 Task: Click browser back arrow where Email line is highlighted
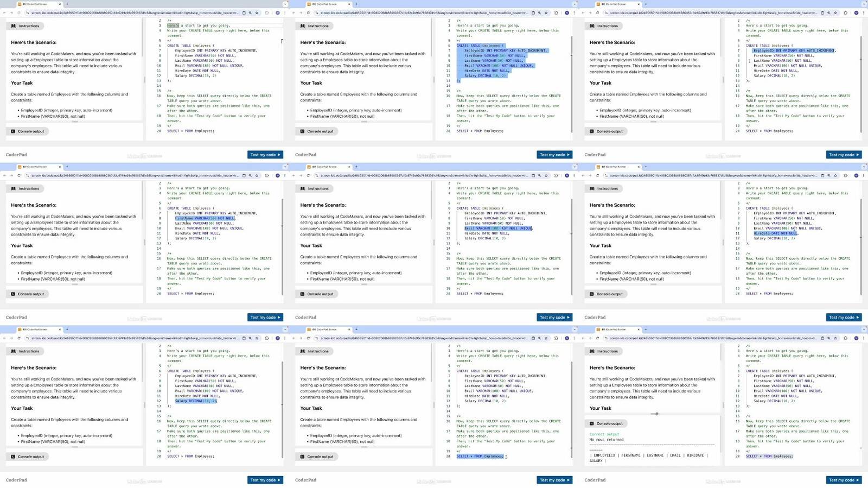point(293,175)
